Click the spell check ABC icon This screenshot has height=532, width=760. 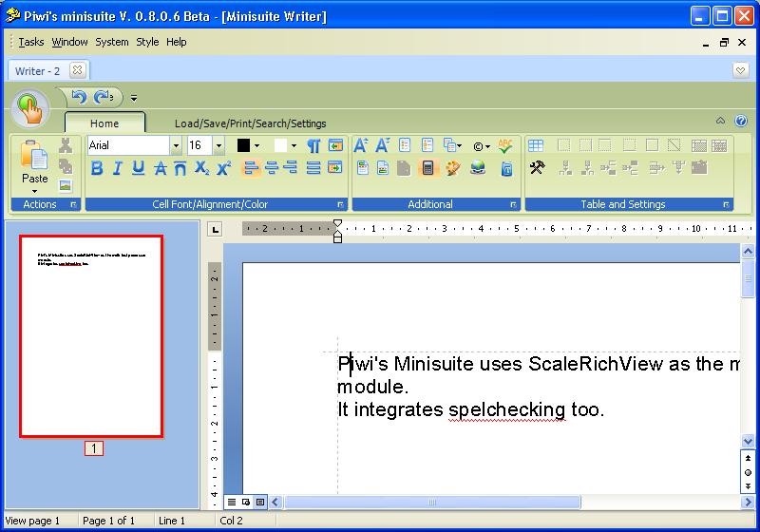click(505, 145)
